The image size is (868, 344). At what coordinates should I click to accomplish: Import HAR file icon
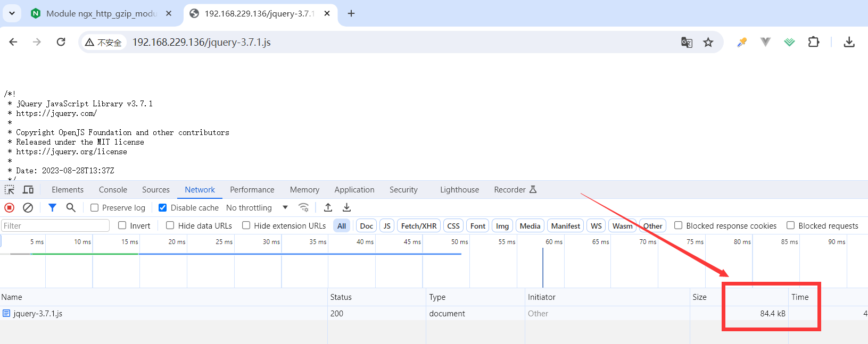[328, 208]
